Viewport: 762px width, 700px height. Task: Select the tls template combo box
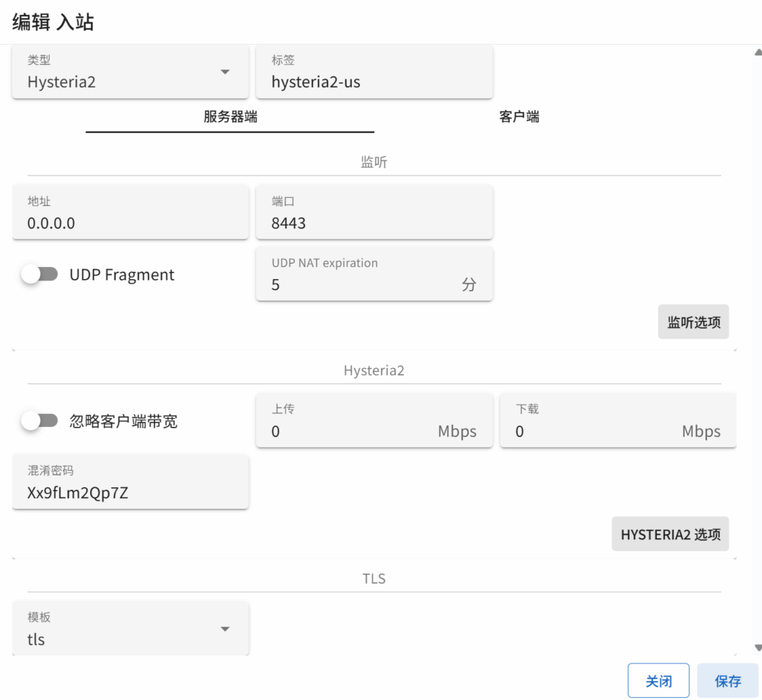pos(119,639)
